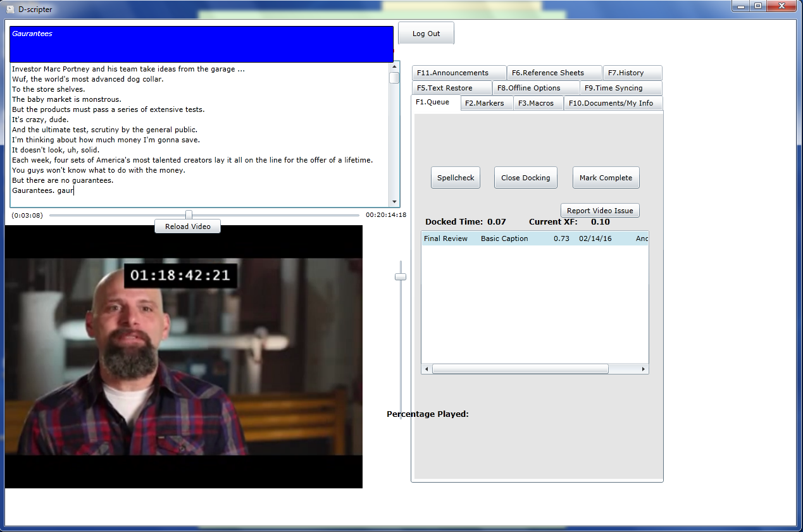This screenshot has height=532, width=803.
Task: Open the F11.Announcements tab
Action: 459,73
